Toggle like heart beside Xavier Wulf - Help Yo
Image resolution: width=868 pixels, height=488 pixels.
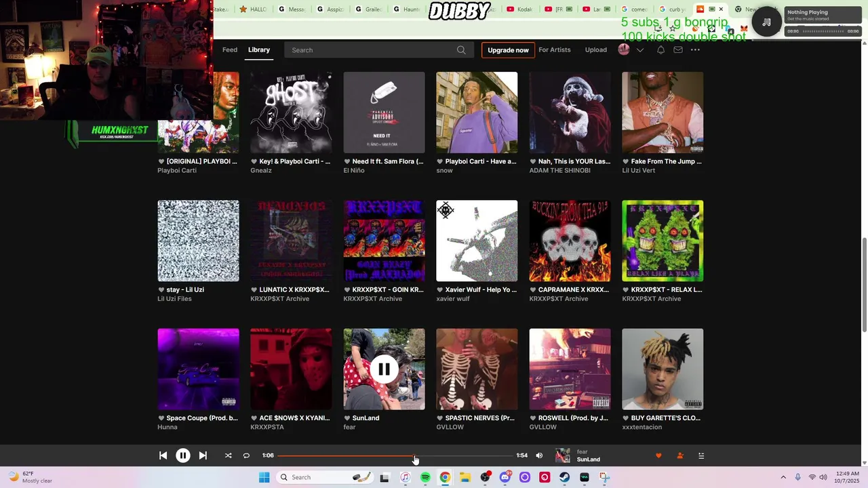(x=439, y=289)
